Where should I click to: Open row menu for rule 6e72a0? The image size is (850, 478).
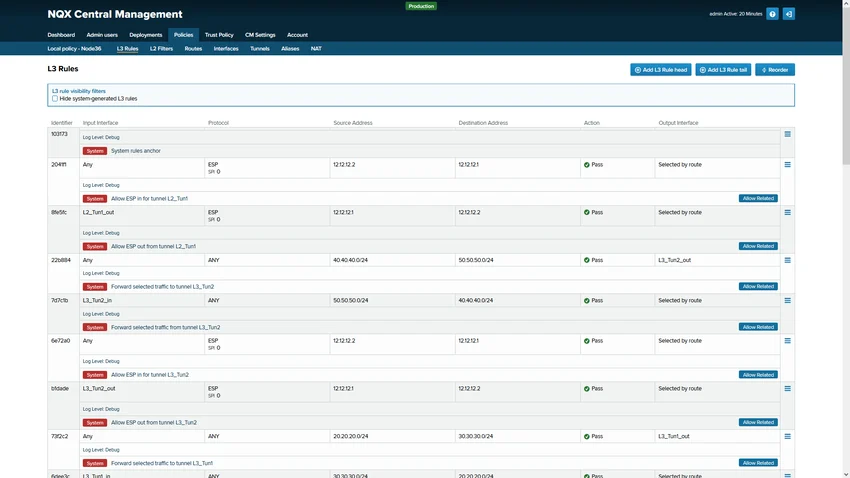(787, 340)
